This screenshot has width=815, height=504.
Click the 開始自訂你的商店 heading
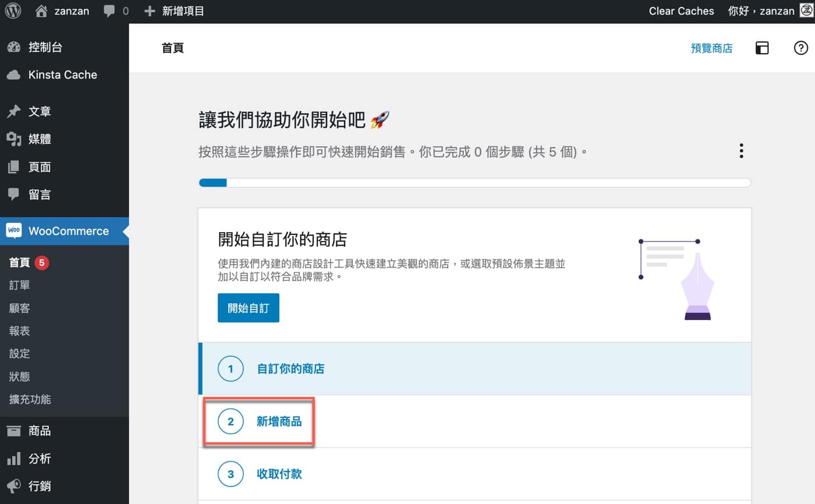point(282,239)
